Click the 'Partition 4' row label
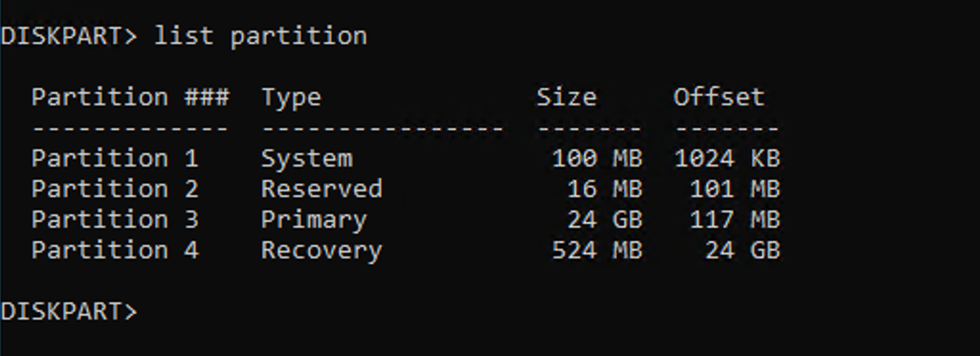The width and height of the screenshot is (980, 356). pos(115,250)
